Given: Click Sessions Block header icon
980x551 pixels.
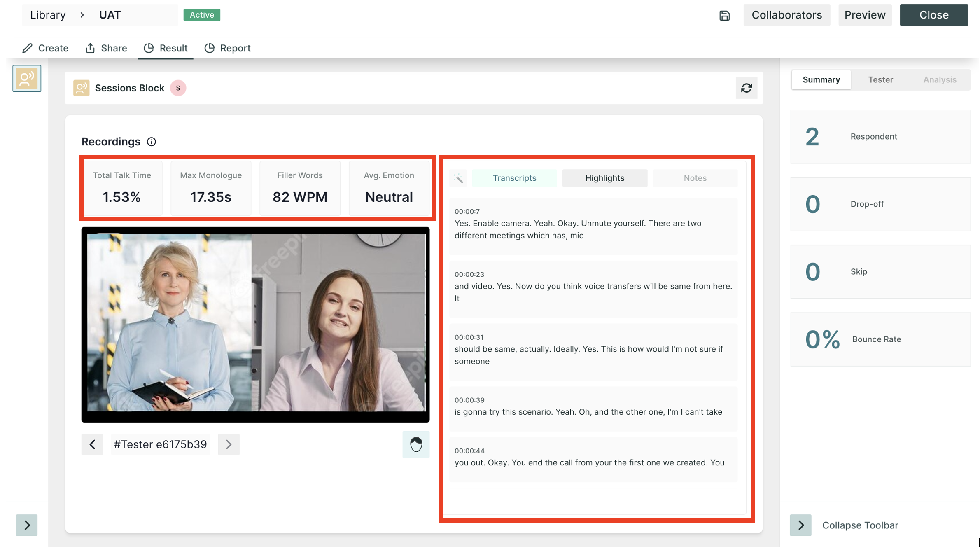Looking at the screenshot, I should pyautogui.click(x=82, y=88).
